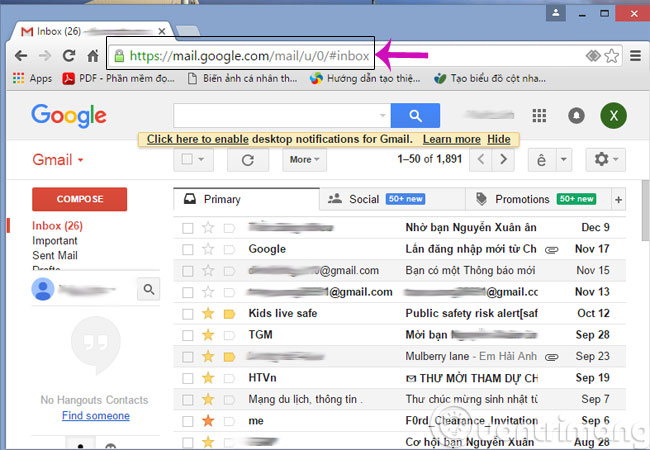The image size is (650, 450).
Task: Click the Gmail search input field
Action: (x=276, y=116)
